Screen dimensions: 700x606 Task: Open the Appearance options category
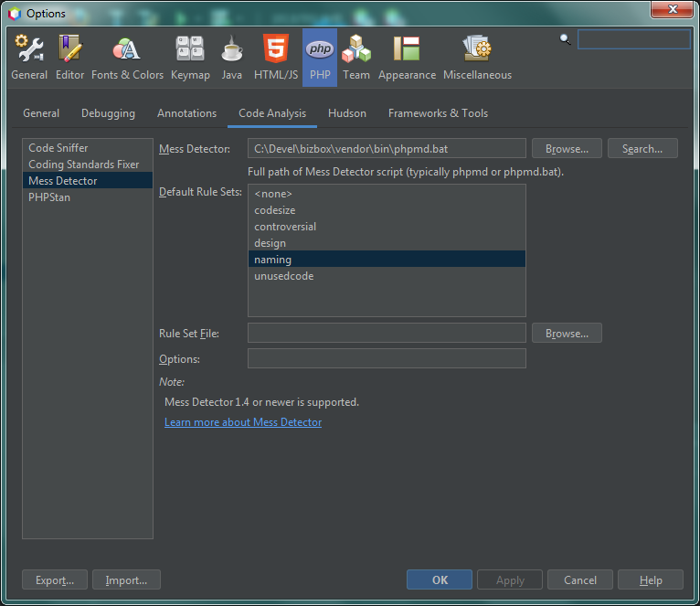[407, 58]
